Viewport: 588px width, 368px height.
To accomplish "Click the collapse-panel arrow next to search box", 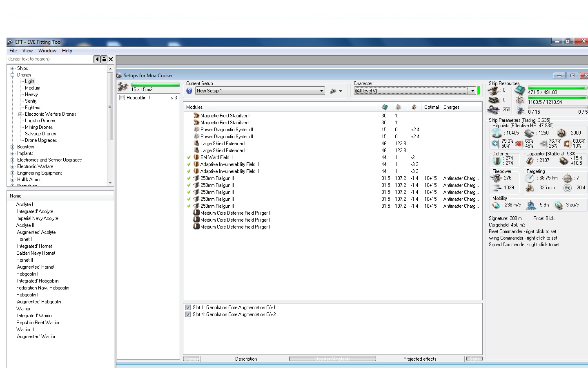I will 97,59.
